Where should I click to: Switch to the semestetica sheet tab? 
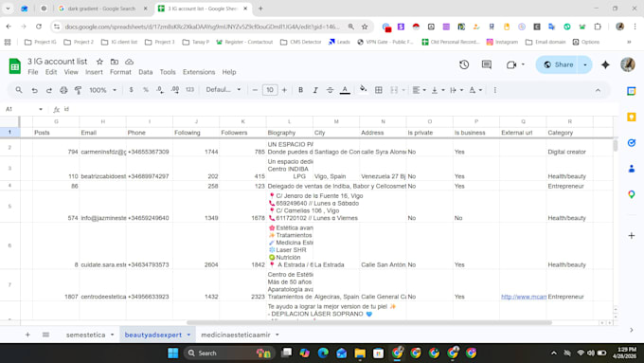(85, 335)
